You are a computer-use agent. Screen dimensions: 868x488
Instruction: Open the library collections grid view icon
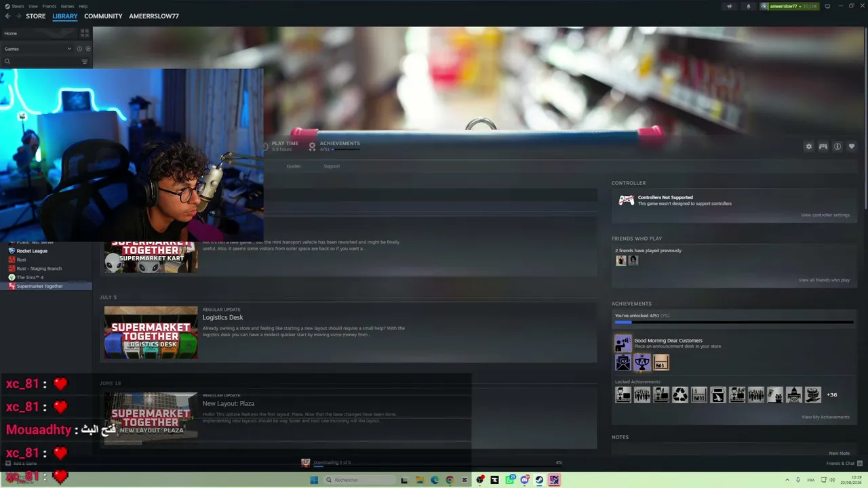85,33
